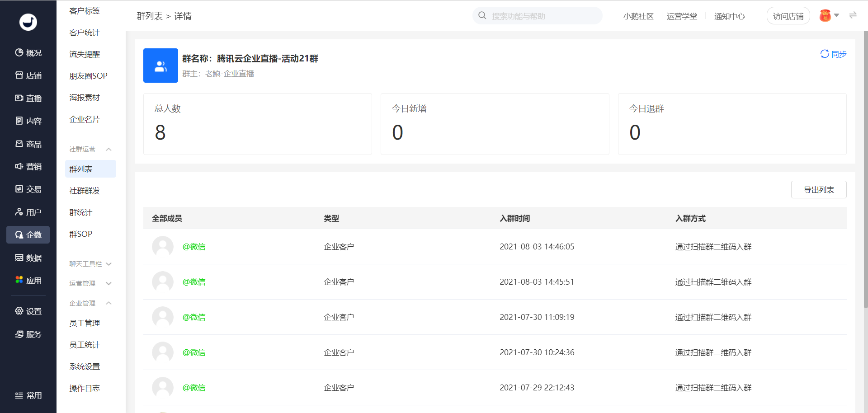Go back via 群列表 breadcrumb

tap(150, 16)
